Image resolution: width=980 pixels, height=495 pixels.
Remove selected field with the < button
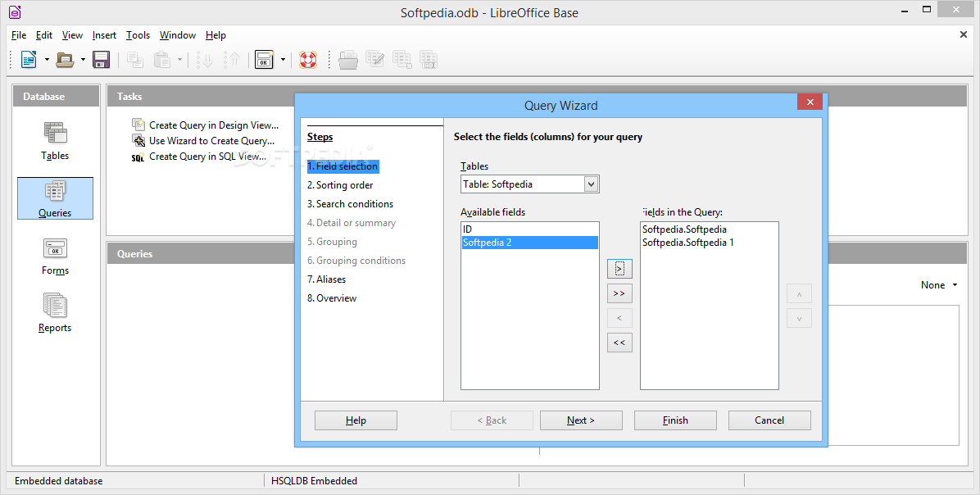pyautogui.click(x=619, y=318)
